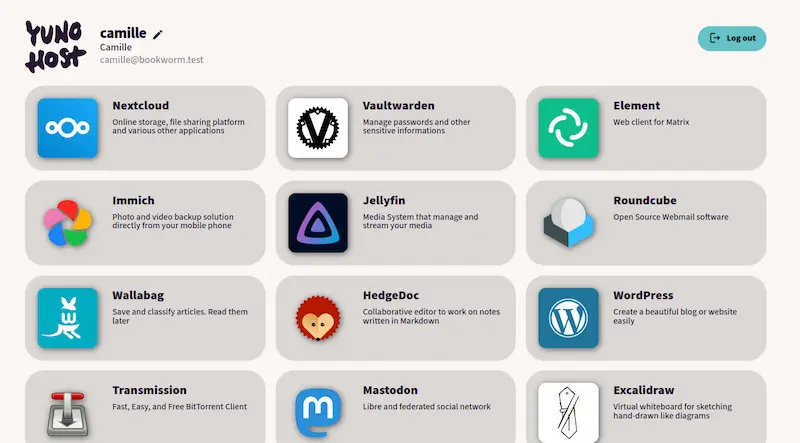Click the Vaultwarden logo icon
The width and height of the screenshot is (800, 443).
[318, 128]
